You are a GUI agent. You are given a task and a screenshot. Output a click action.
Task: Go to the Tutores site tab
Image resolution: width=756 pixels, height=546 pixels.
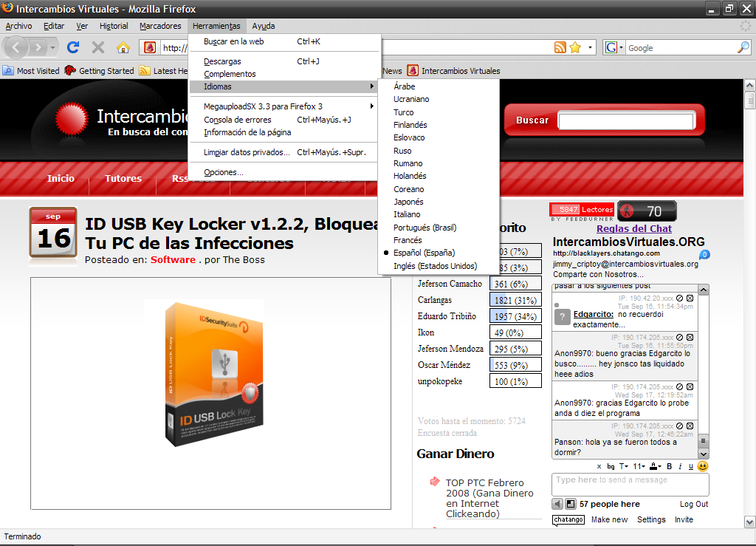(123, 179)
